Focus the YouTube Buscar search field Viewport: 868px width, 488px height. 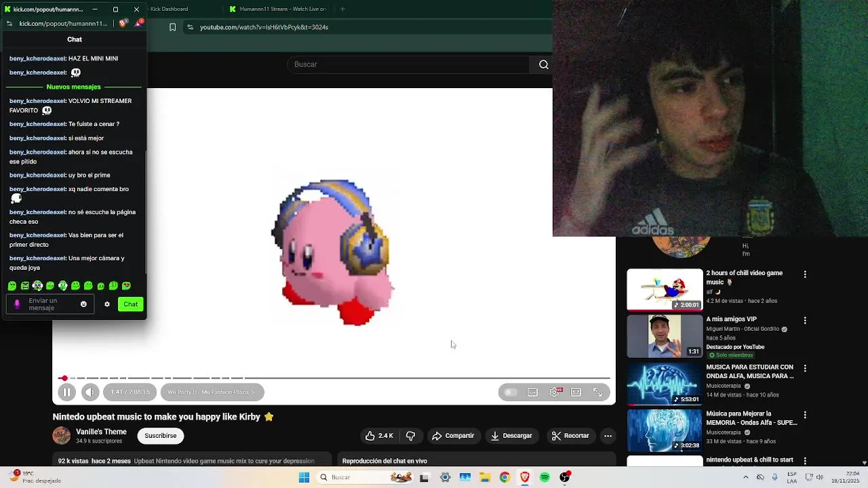tap(408, 64)
